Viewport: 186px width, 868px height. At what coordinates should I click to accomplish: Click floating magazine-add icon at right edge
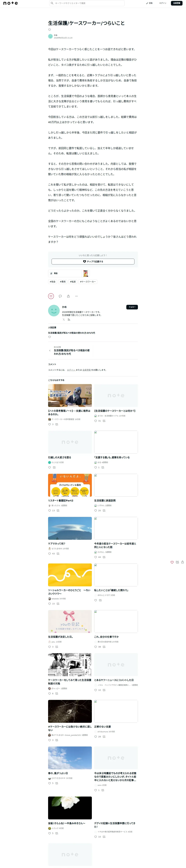[x=177, y=562]
